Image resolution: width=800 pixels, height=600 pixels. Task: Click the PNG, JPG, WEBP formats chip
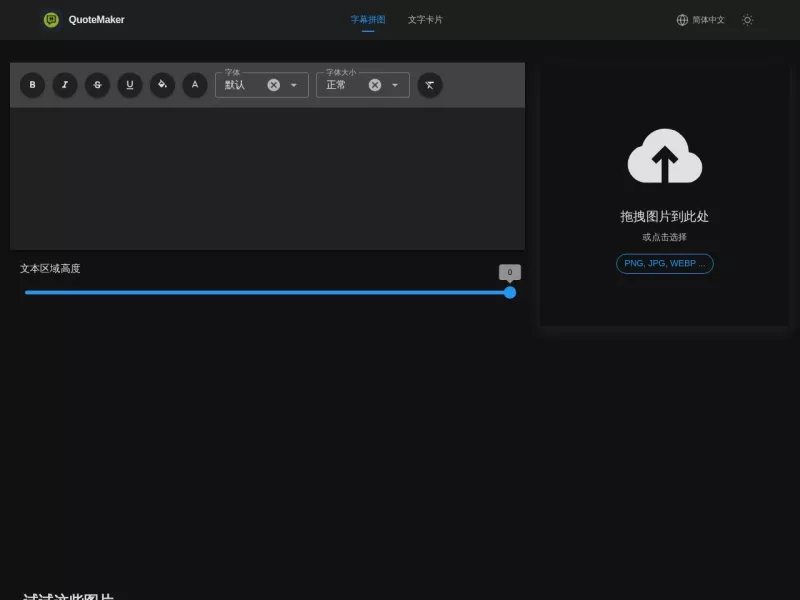click(665, 264)
